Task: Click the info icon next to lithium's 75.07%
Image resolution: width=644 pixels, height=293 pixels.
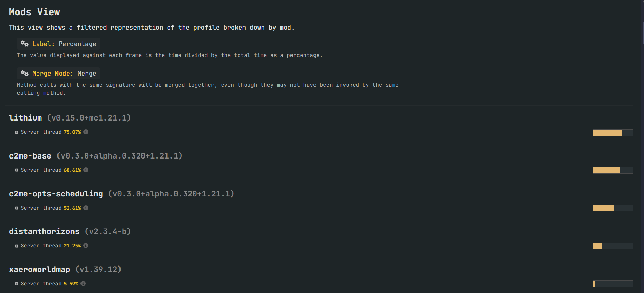Action: 86,132
